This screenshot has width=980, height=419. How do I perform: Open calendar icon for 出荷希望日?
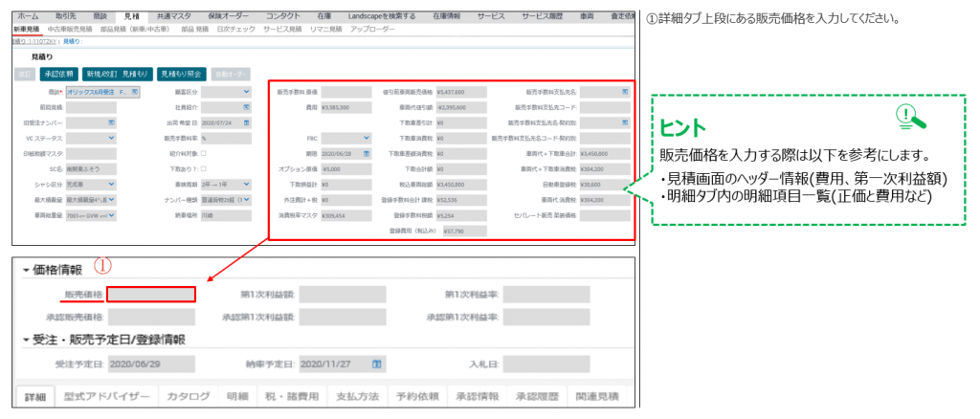point(248,123)
